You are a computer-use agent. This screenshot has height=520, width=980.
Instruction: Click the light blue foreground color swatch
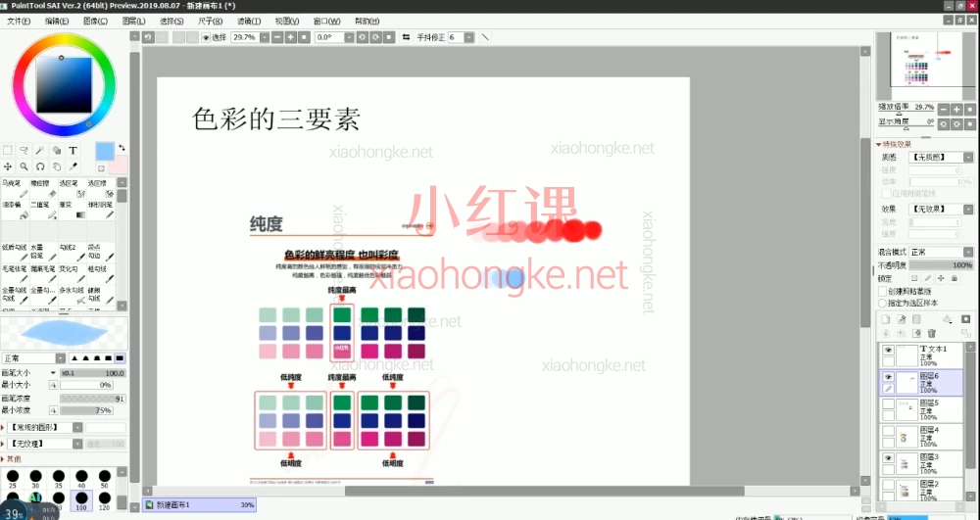[x=105, y=151]
